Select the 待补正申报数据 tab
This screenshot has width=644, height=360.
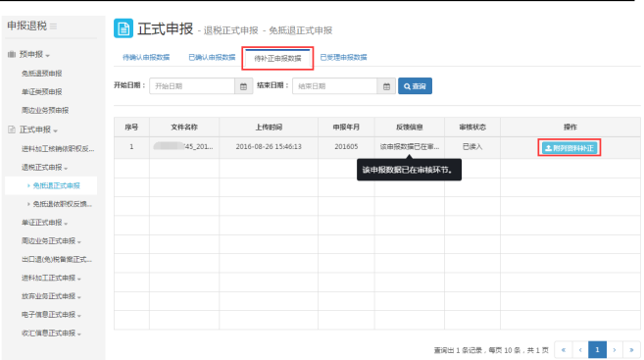point(277,58)
